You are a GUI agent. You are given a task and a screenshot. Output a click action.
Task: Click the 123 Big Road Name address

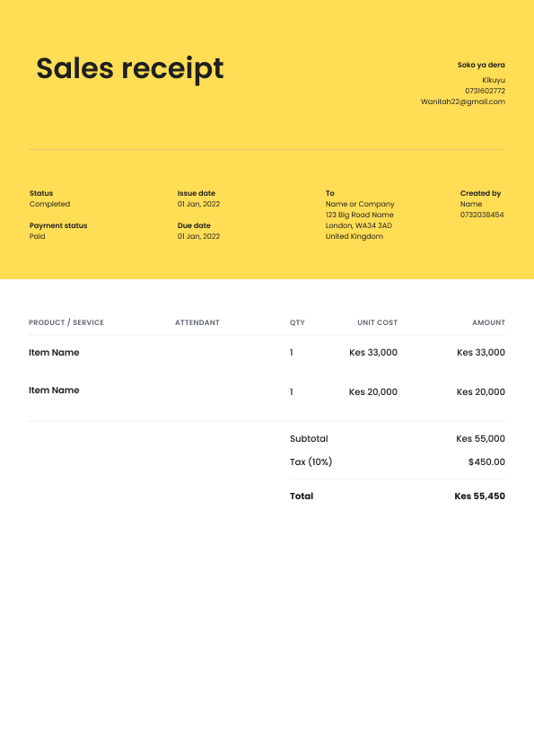(x=360, y=215)
